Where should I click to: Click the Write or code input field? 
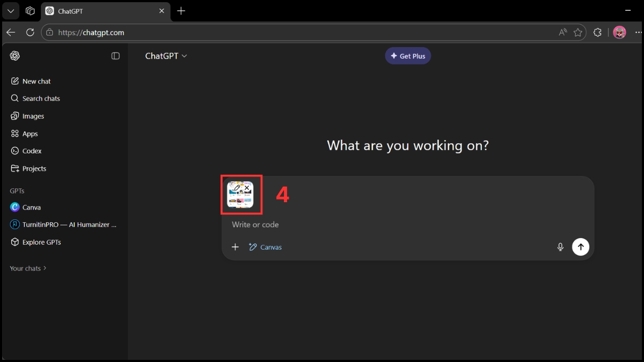[322, 224]
